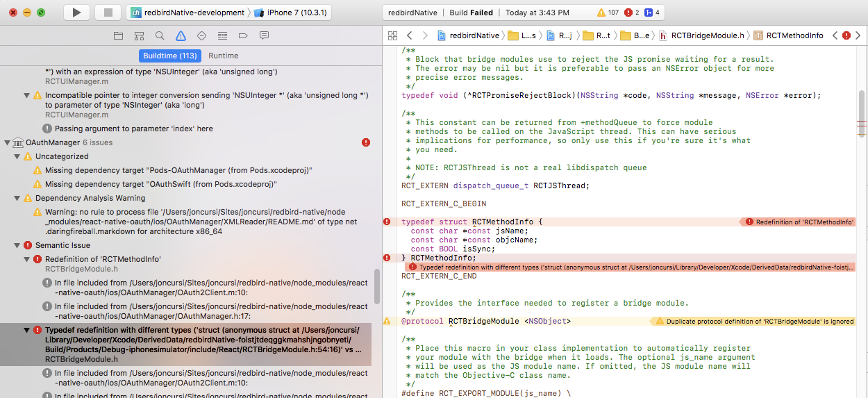This screenshot has width=868, height=398.
Task: Click error icon between issue arrows
Action: point(847,35)
